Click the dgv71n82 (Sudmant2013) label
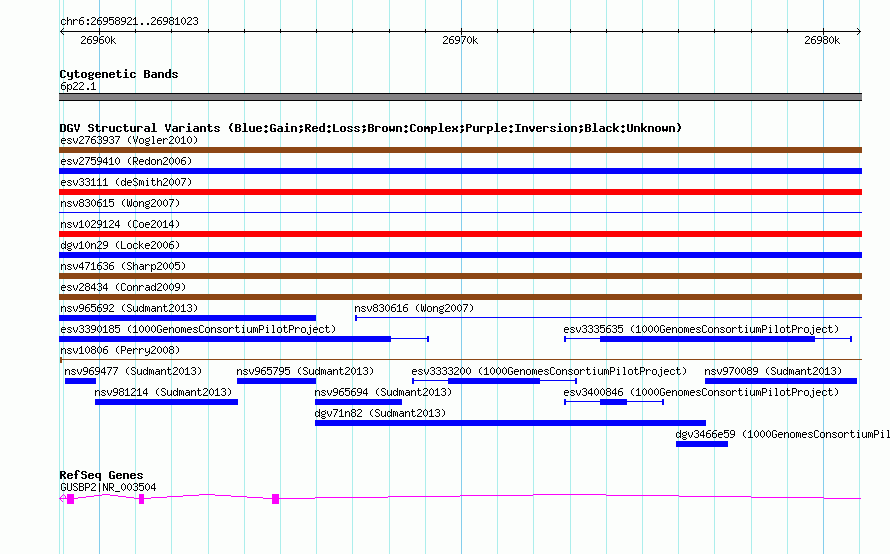The image size is (890, 554). pyautogui.click(x=380, y=413)
